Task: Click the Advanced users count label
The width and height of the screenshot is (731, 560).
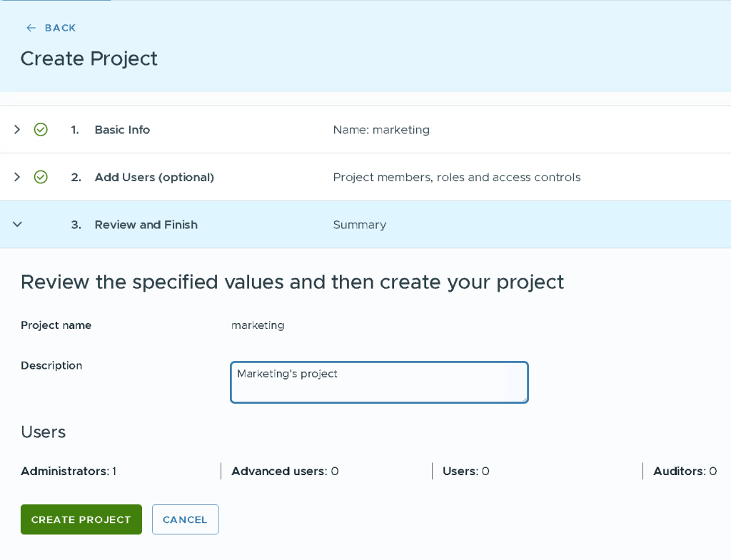Action: click(285, 472)
